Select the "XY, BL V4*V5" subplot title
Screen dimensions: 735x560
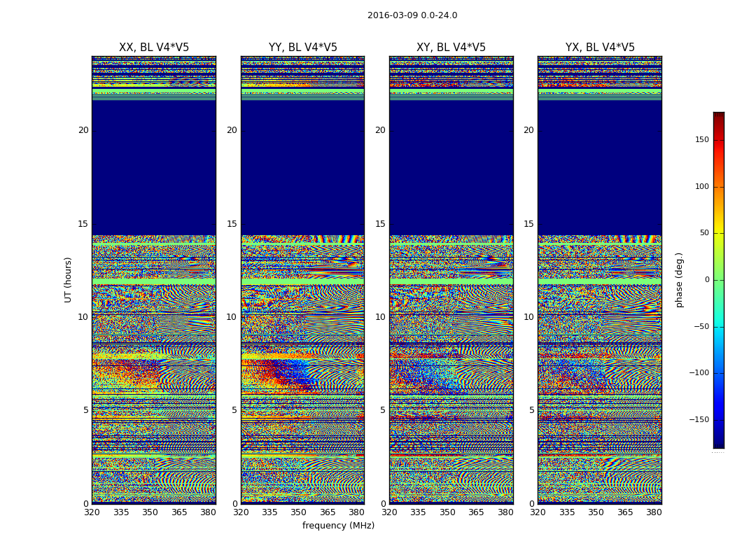tap(451, 48)
